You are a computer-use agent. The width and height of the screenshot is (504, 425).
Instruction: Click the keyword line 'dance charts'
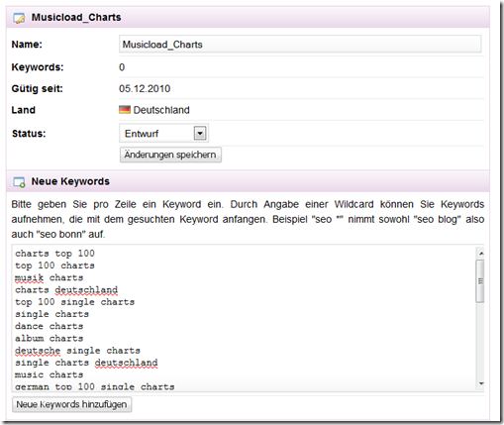[x=50, y=326]
